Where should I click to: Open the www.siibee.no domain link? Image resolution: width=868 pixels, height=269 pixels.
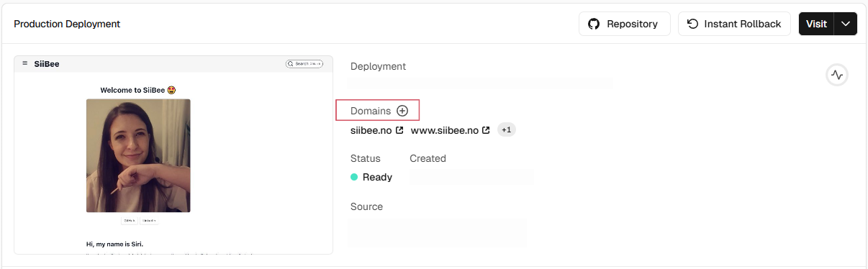[450, 130]
